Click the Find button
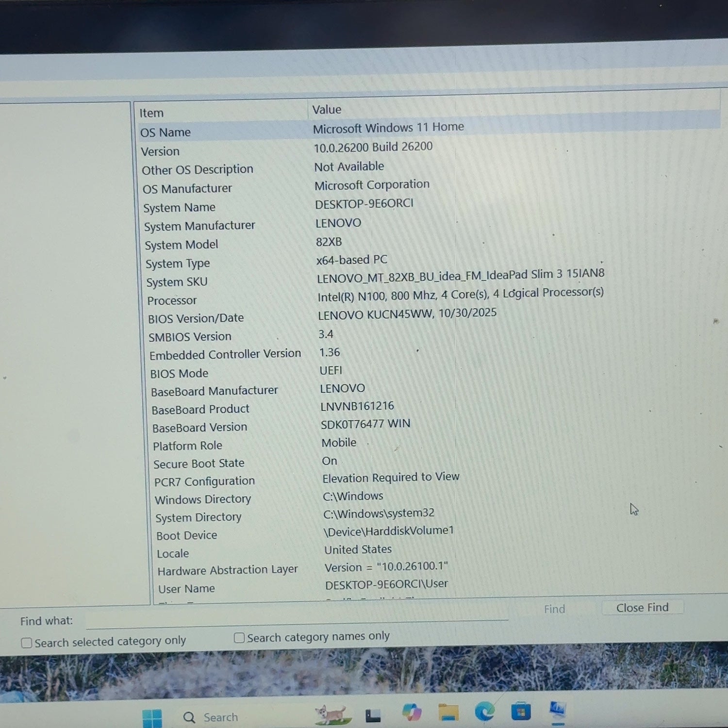The height and width of the screenshot is (728, 728). 554,609
